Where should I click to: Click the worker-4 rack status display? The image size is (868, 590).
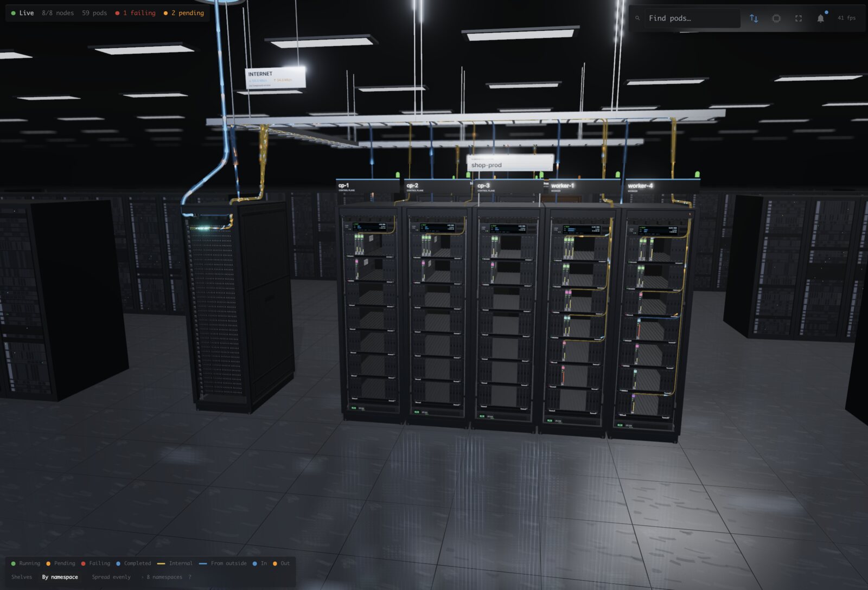tap(658, 230)
